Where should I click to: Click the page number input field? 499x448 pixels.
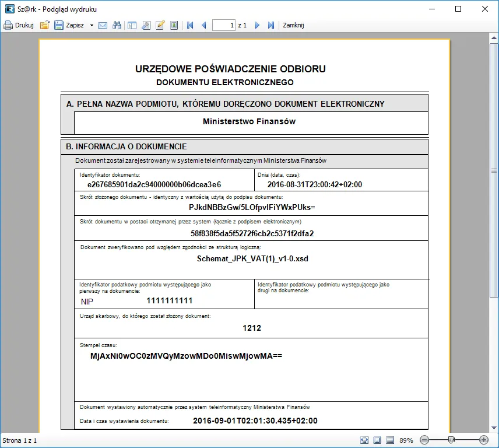click(x=224, y=25)
